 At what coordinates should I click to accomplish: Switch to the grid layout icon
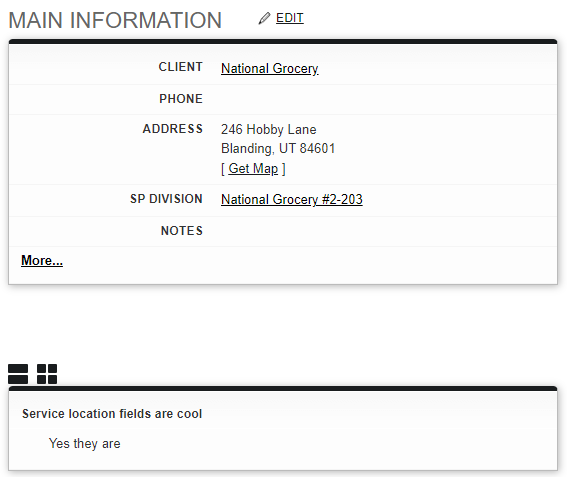pyautogui.click(x=47, y=374)
